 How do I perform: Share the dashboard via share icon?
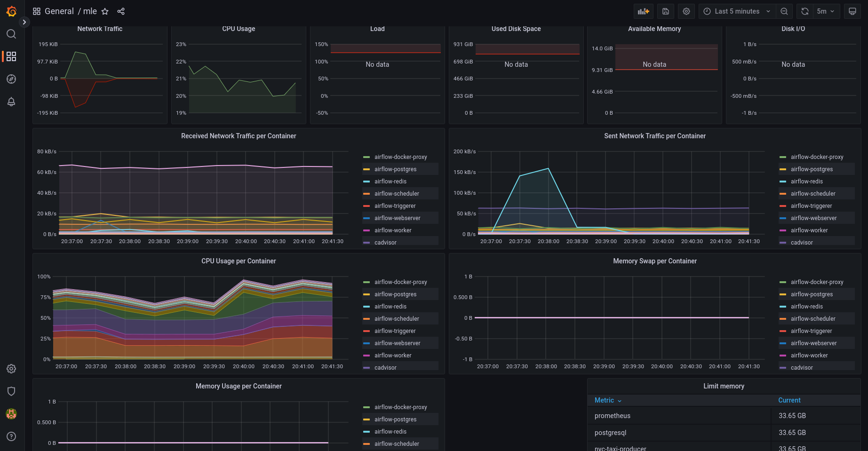pos(121,11)
